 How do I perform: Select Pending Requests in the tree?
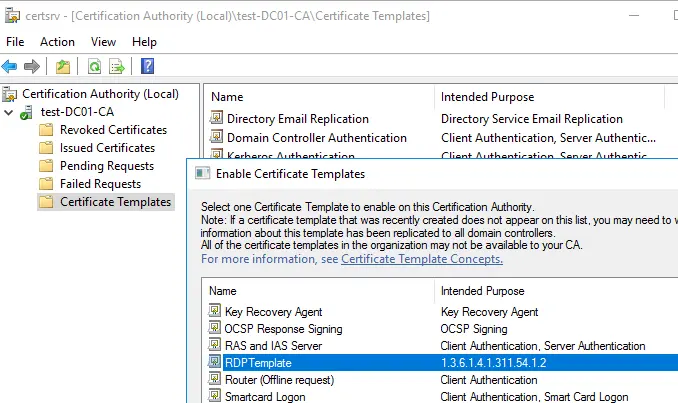point(107,166)
